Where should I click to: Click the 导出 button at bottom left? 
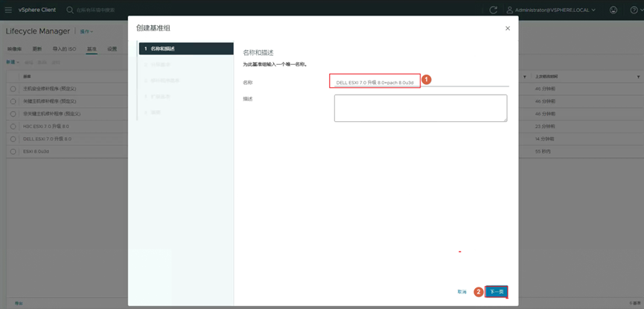click(19, 303)
